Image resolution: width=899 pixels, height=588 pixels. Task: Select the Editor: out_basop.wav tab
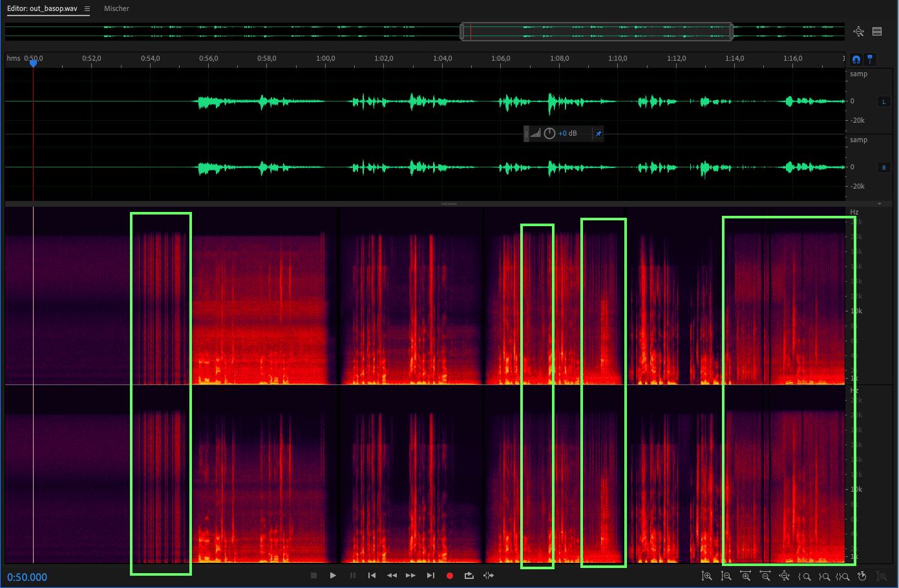click(x=42, y=9)
